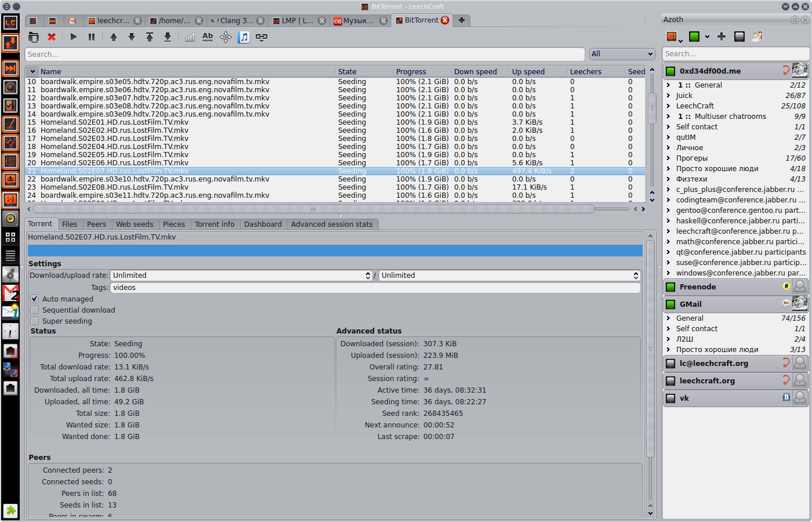The width and height of the screenshot is (812, 522).
Task: Open the LeechCraft LC logo menu
Action: tap(10, 23)
